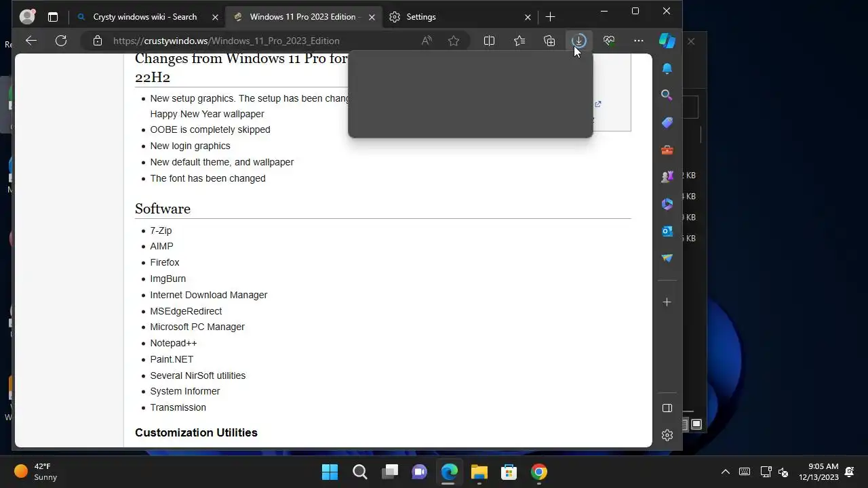Screen dimensions: 868x488
Task: Open Tools briefcase in sidebar
Action: pos(667,150)
